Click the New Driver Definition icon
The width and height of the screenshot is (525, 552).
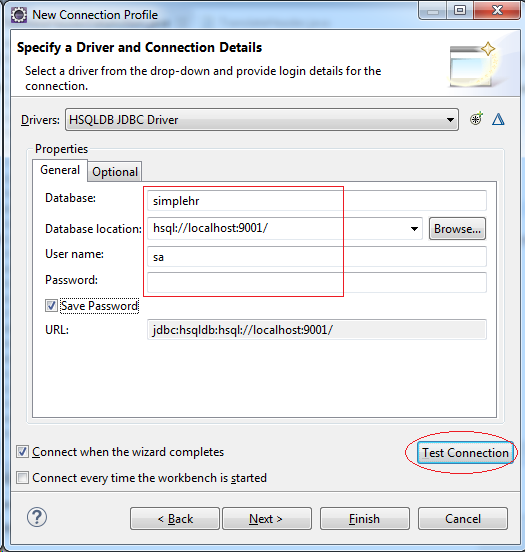[476, 119]
